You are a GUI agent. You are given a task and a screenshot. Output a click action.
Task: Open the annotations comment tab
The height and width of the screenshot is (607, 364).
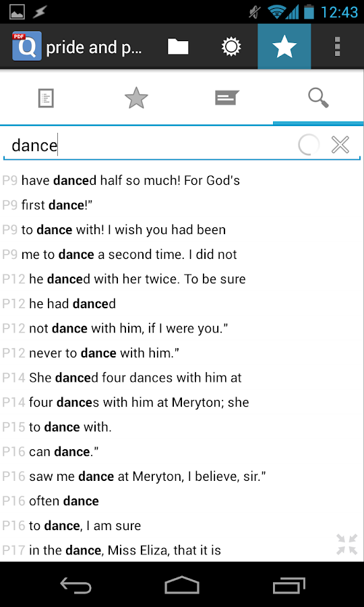(x=227, y=98)
